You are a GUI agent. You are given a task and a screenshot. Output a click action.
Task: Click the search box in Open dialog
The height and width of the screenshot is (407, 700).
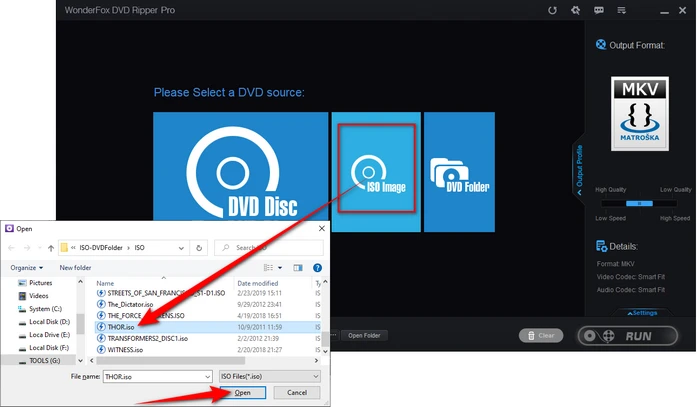269,248
